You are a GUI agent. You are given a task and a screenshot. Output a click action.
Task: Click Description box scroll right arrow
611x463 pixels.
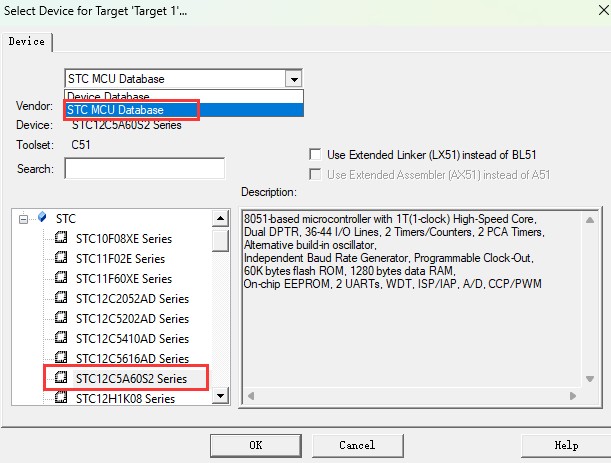click(x=572, y=396)
